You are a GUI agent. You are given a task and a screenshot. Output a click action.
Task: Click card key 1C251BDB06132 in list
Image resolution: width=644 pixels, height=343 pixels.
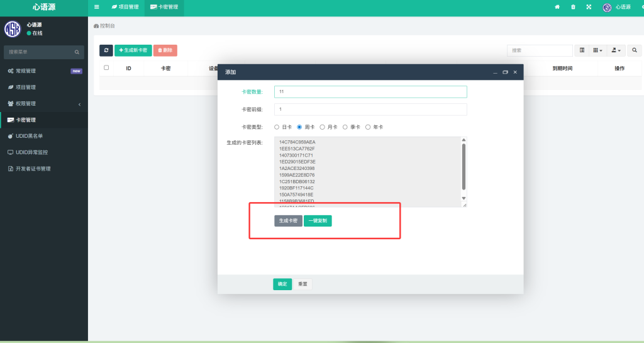pos(297,181)
